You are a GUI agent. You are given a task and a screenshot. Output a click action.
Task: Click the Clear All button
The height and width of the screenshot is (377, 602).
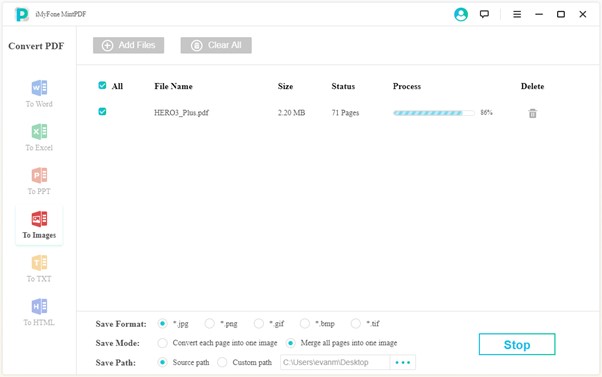click(x=216, y=45)
